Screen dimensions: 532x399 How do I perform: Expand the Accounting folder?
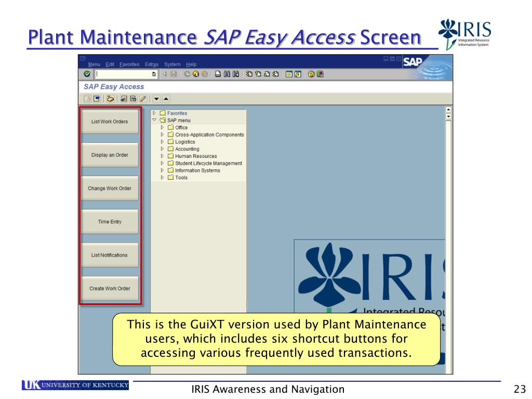pyautogui.click(x=162, y=149)
